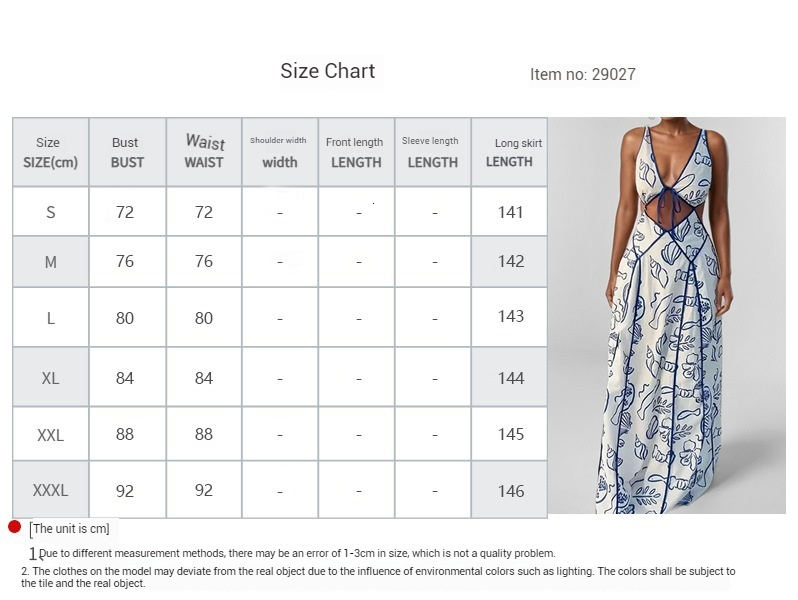Select the XXXL size row label
The height and width of the screenshot is (600, 798).
click(x=50, y=490)
